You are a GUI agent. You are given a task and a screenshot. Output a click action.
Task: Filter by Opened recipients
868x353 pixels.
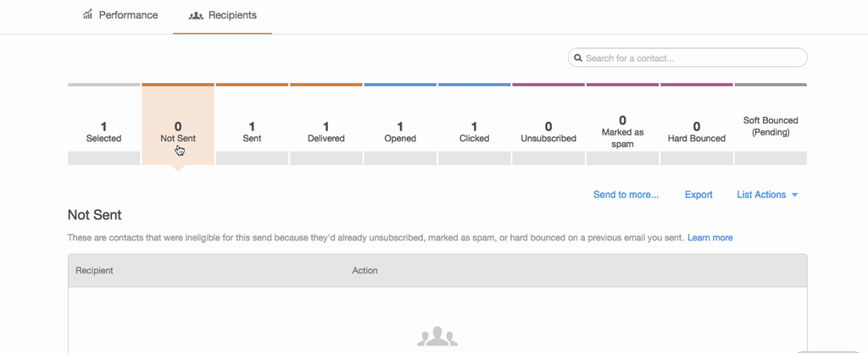click(x=400, y=132)
